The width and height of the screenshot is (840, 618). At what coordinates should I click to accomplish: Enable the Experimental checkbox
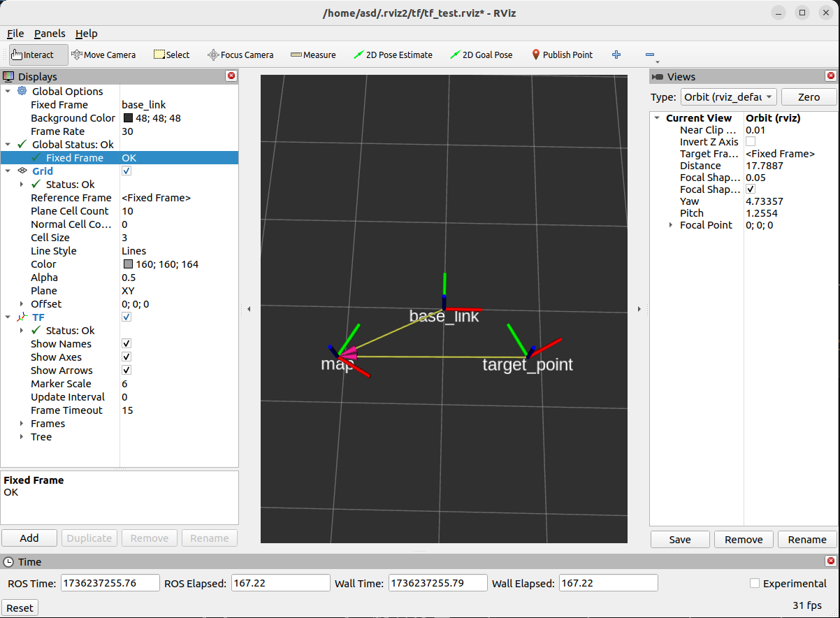(755, 583)
